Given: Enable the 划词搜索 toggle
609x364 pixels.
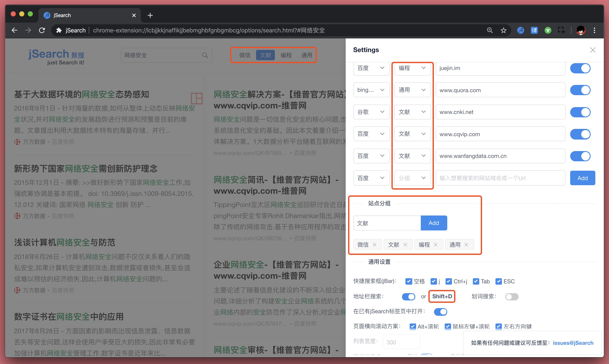Looking at the screenshot, I should point(511,297).
